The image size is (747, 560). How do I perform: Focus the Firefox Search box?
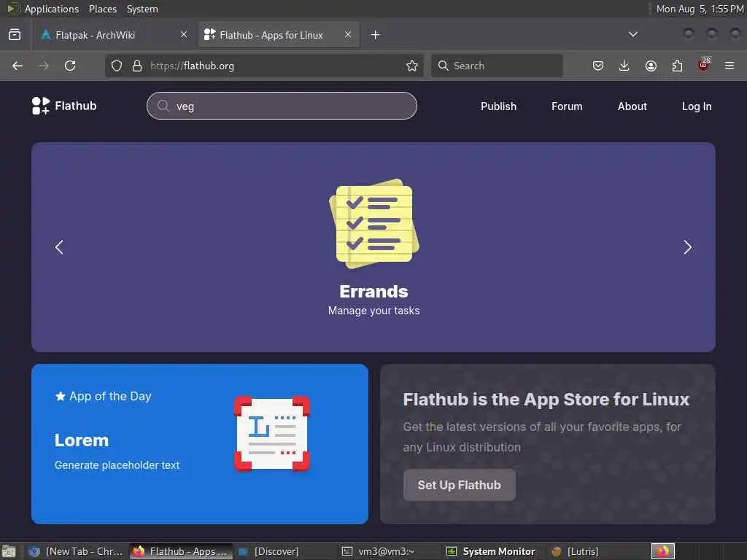pyautogui.click(x=497, y=66)
